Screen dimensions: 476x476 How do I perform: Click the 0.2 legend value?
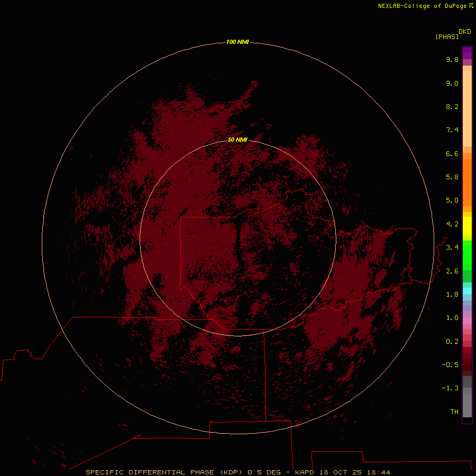[452, 342]
